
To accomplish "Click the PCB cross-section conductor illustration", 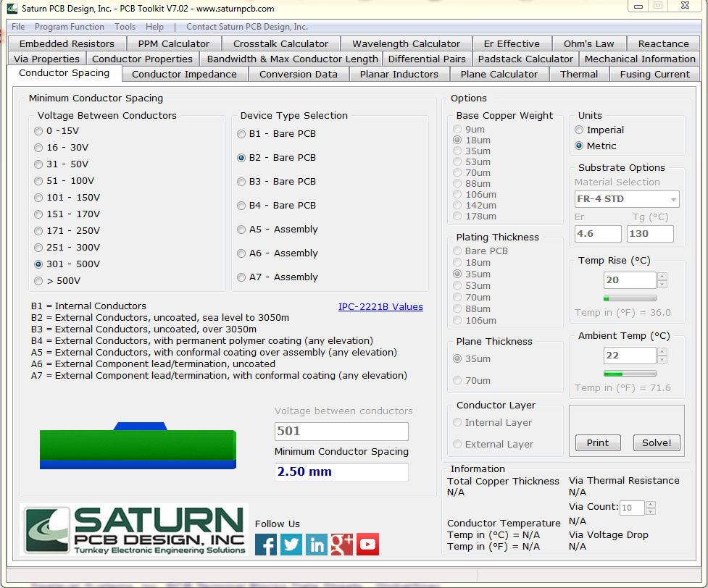I will 138,445.
